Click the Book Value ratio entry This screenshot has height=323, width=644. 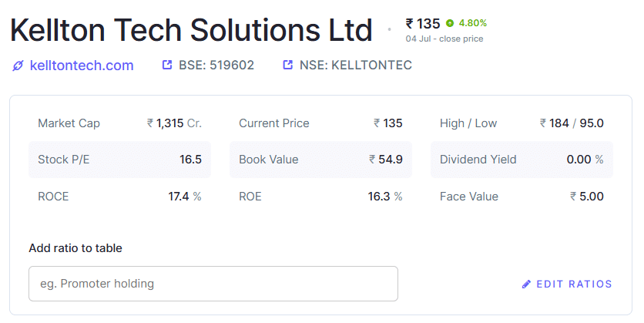tap(320, 160)
